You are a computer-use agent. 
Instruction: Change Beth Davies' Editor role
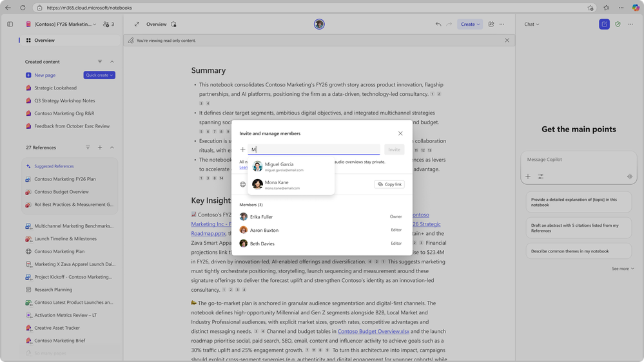(x=396, y=243)
